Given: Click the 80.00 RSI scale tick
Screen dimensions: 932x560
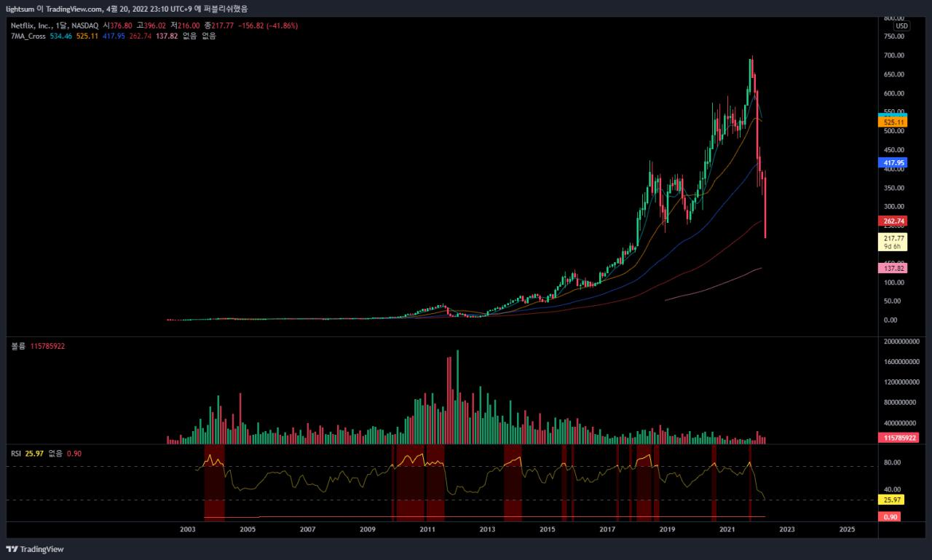Looking at the screenshot, I should 892,462.
